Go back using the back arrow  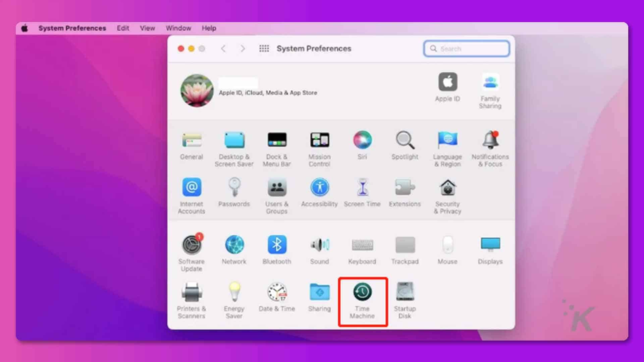(223, 48)
